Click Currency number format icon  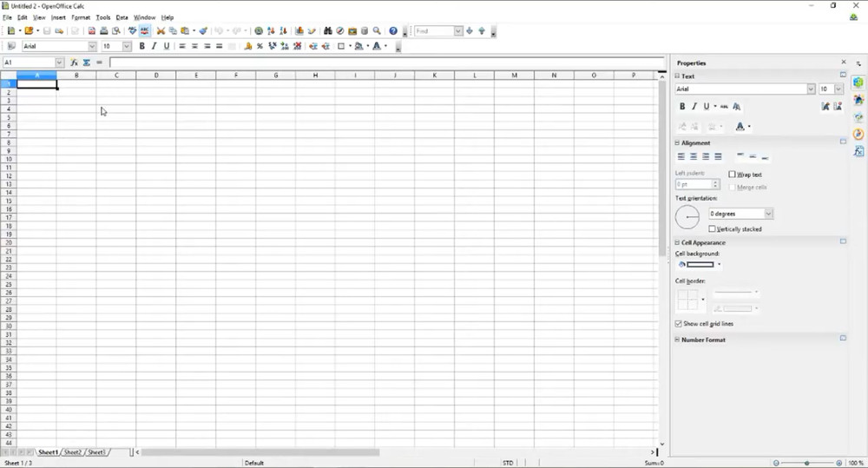(247, 46)
